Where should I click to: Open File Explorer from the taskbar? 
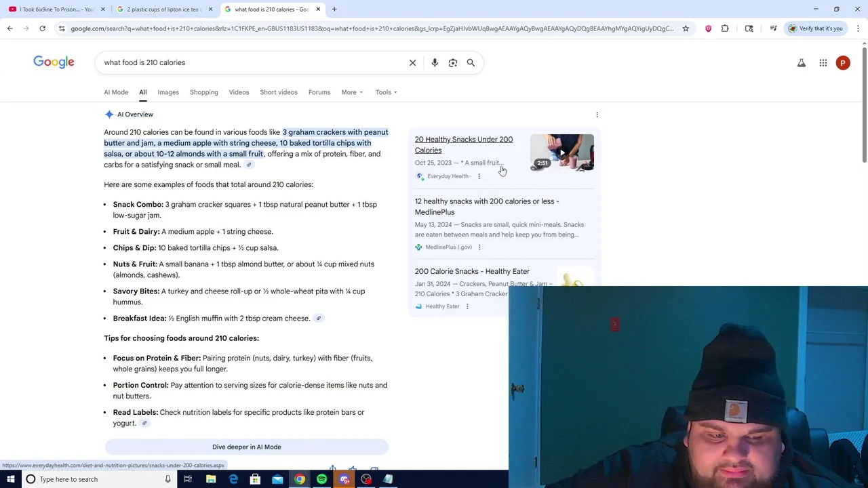click(211, 479)
